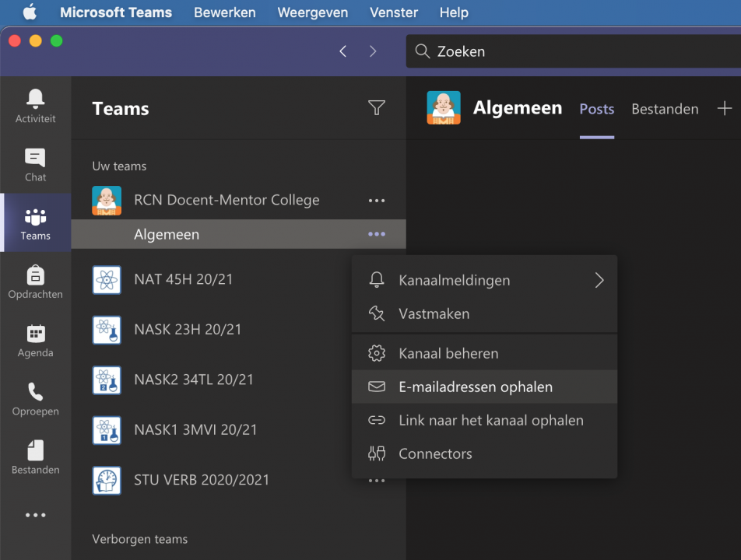This screenshot has height=560, width=741.
Task: Open the Activiteit section
Action: click(x=35, y=105)
